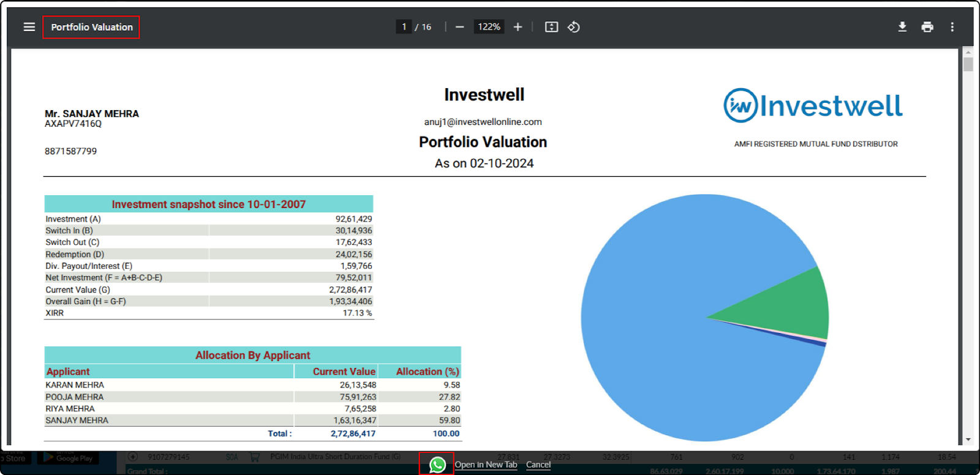The image size is (980, 475).
Task: Select the KARAN MEHRA applicant row
Action: tap(252, 385)
